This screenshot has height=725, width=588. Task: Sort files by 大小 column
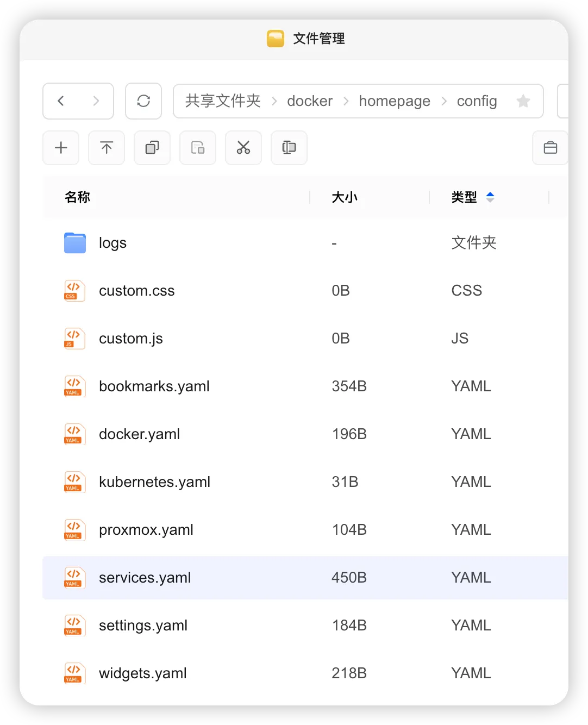point(345,197)
